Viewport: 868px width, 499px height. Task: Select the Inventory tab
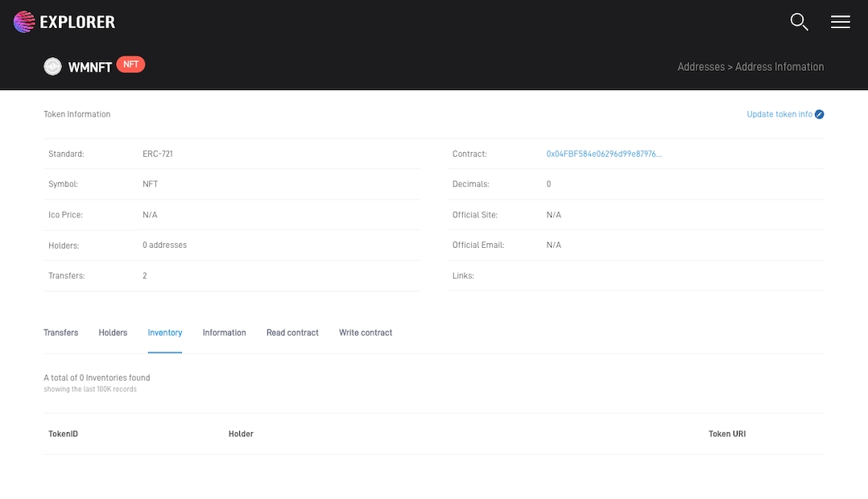(x=165, y=332)
